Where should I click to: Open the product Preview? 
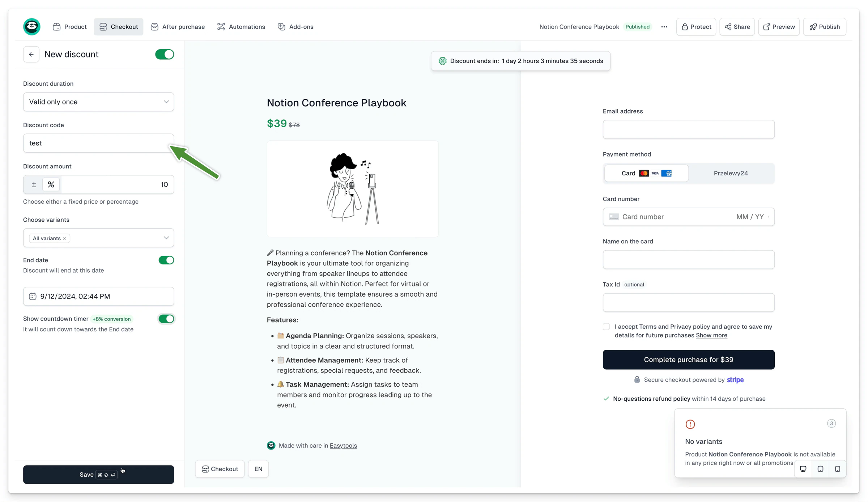coord(779,27)
